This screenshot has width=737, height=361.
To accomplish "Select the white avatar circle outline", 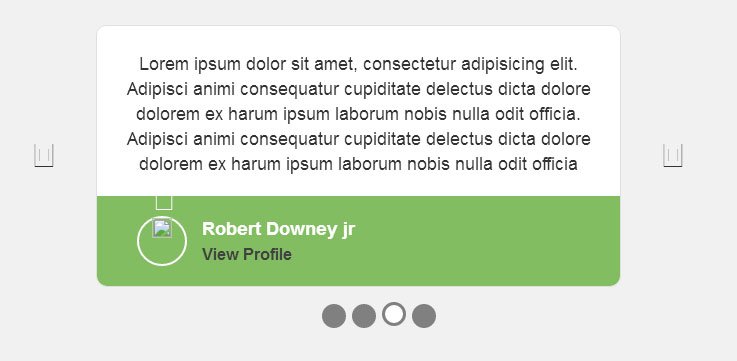I will coord(162,241).
